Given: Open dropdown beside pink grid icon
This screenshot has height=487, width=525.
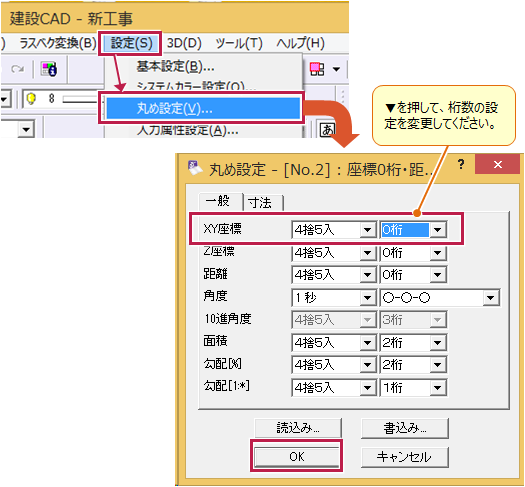Looking at the screenshot, I should (336, 69).
